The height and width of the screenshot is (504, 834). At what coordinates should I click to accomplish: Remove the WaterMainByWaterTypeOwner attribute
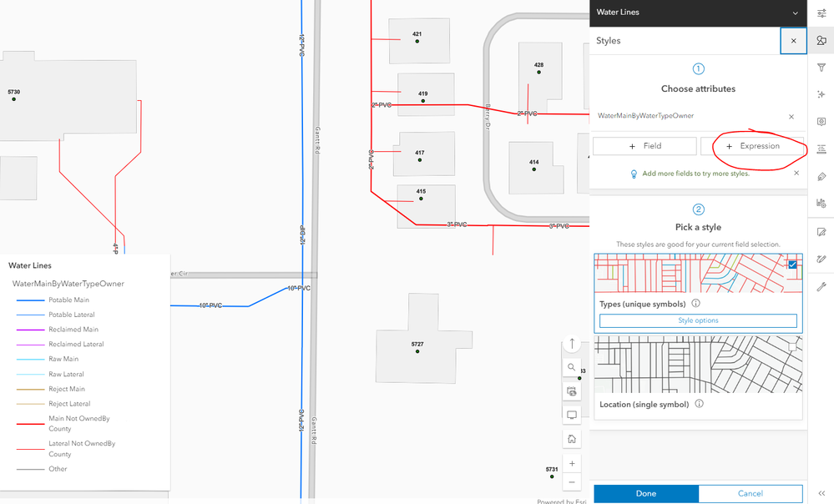[791, 117]
